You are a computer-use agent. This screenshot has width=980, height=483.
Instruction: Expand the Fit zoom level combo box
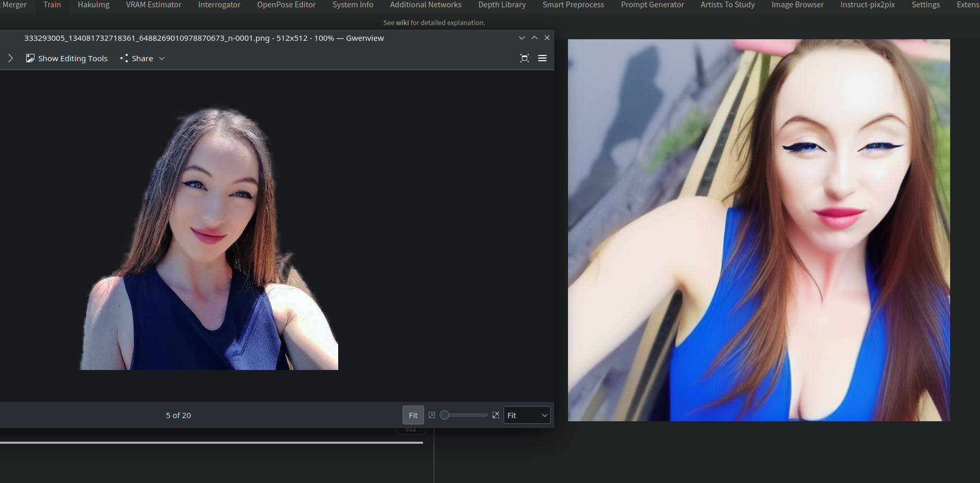click(527, 415)
